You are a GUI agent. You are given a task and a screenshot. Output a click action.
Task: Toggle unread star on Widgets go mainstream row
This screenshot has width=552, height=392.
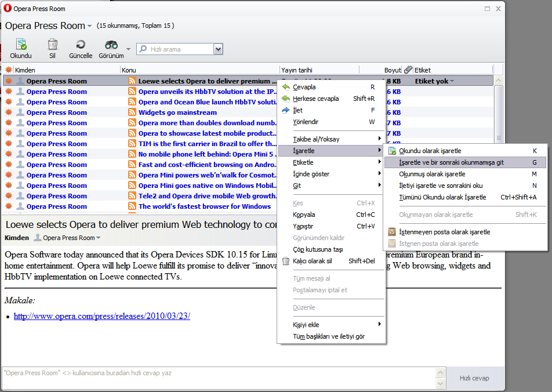tap(9, 112)
